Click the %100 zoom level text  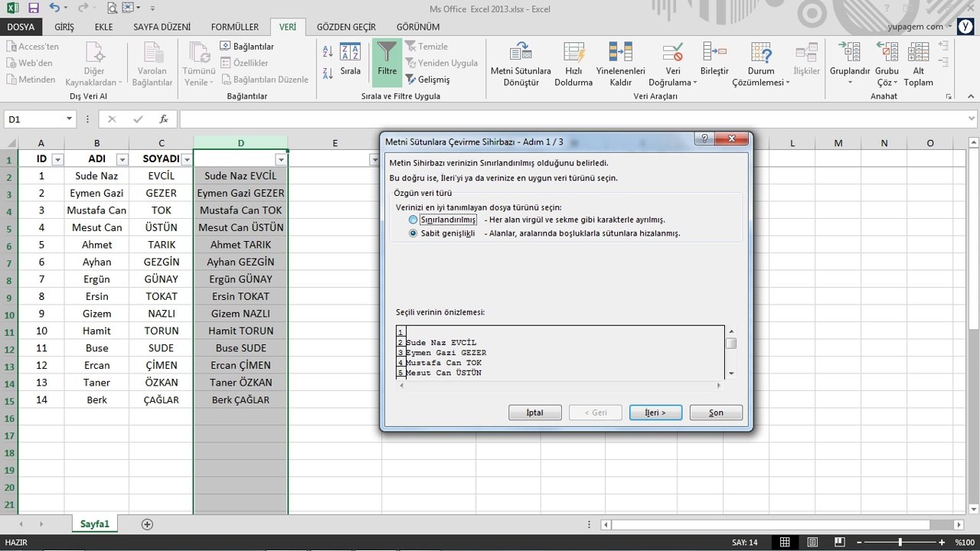[x=965, y=543]
